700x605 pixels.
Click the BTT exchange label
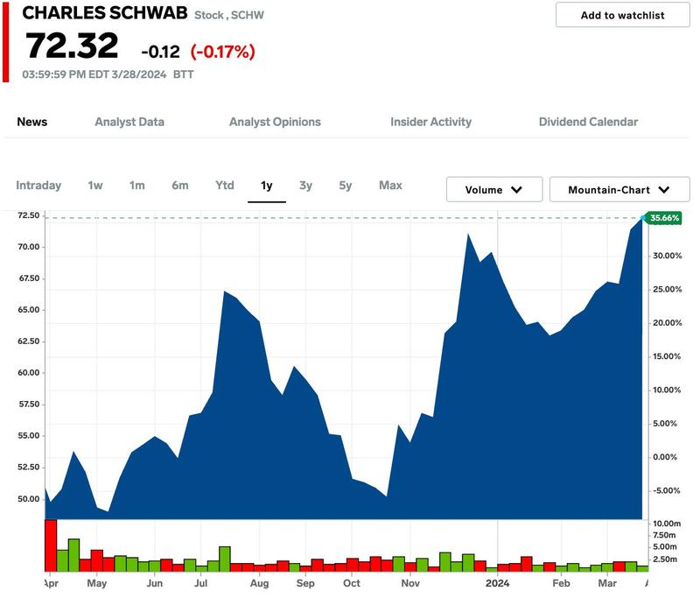tap(184, 74)
